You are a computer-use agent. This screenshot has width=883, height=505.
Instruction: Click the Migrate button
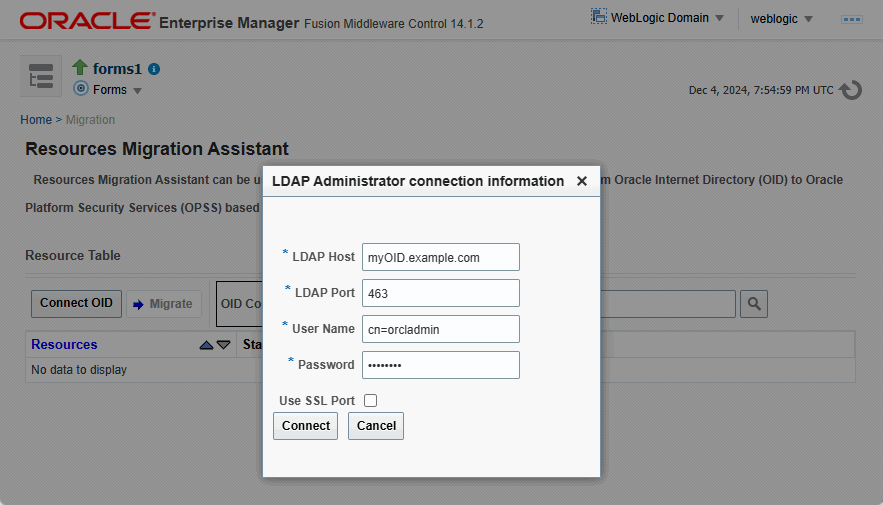163,304
